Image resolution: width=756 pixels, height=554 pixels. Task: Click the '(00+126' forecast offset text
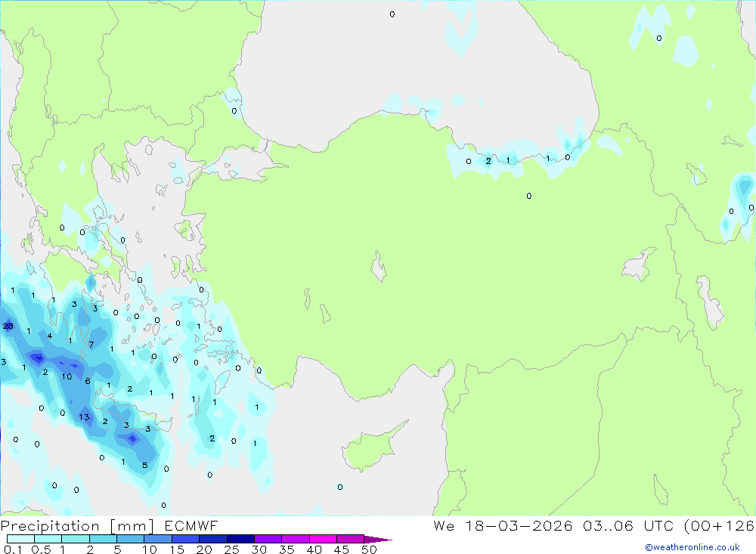tap(720, 525)
